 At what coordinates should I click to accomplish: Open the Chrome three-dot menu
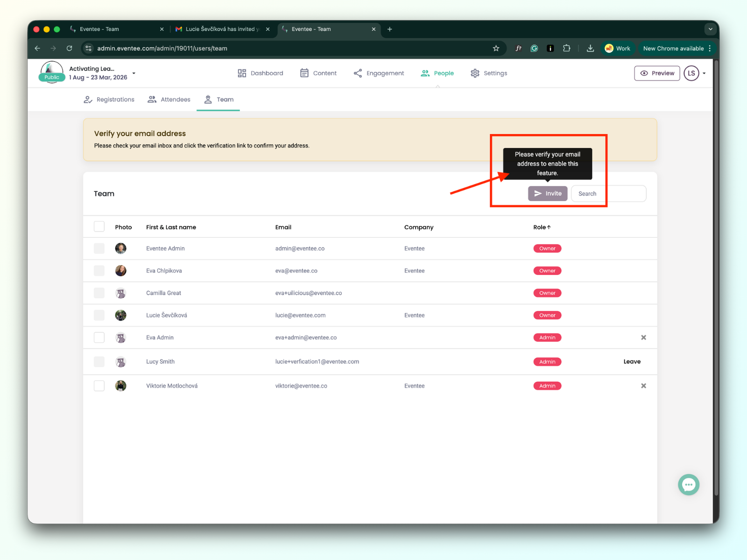(710, 49)
